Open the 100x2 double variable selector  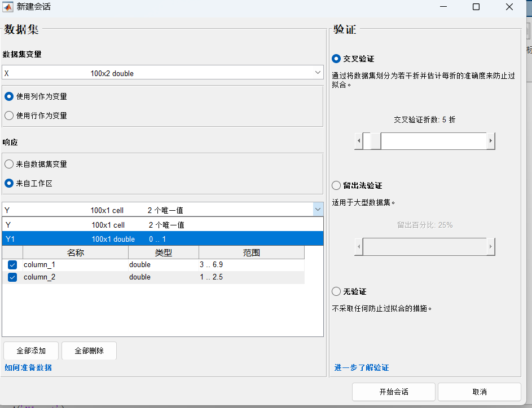tap(318, 72)
